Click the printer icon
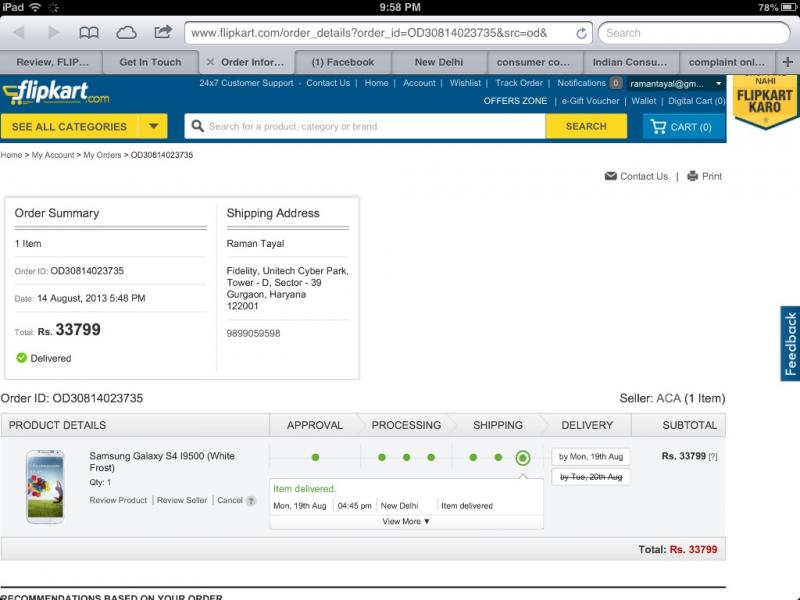800x600 pixels. click(692, 176)
